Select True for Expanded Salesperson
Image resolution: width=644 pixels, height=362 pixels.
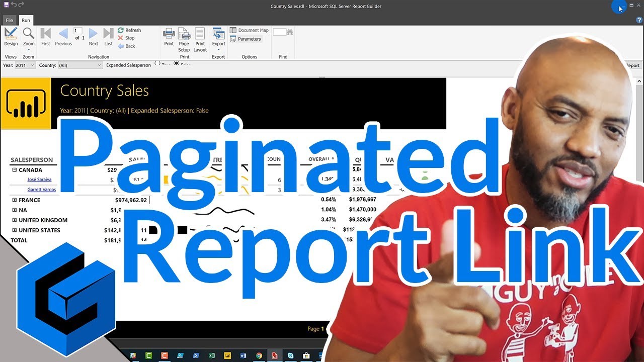(x=157, y=63)
